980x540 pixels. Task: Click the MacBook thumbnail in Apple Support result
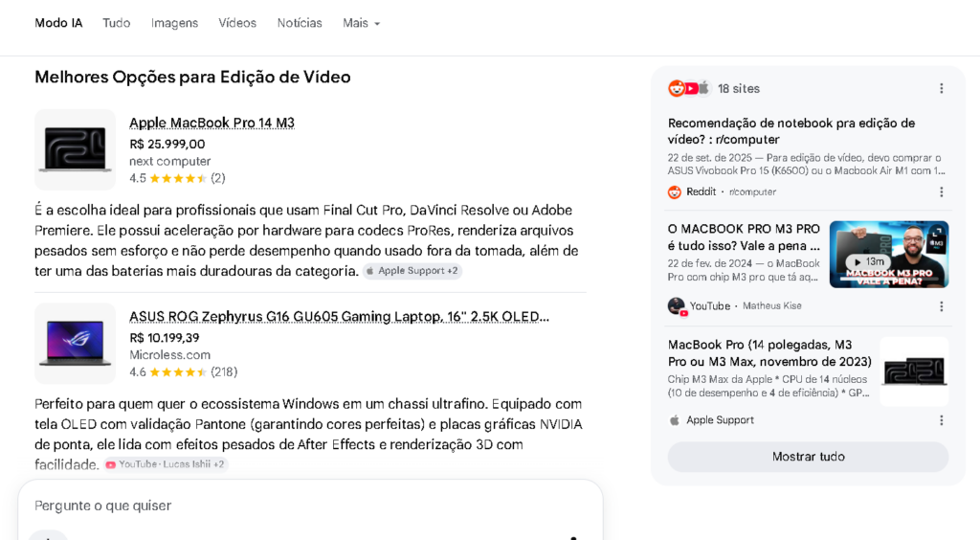click(914, 371)
